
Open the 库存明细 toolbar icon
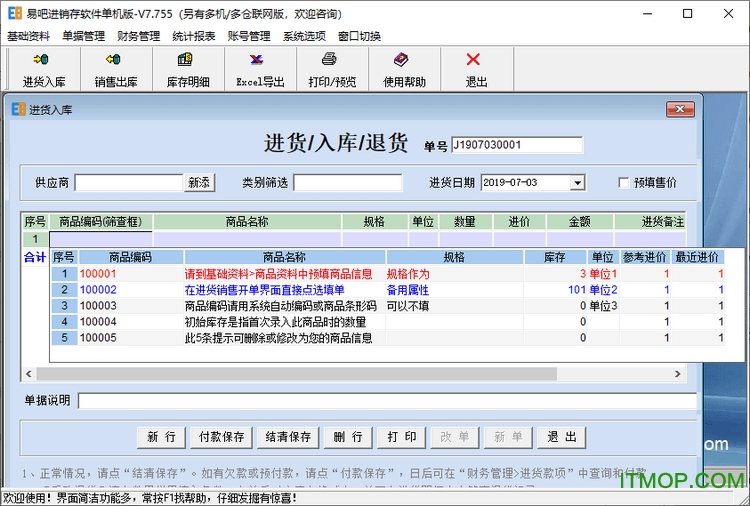[x=188, y=70]
